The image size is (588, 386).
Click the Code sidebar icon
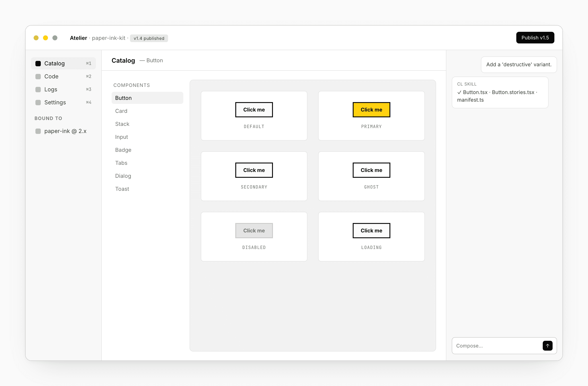pos(38,77)
